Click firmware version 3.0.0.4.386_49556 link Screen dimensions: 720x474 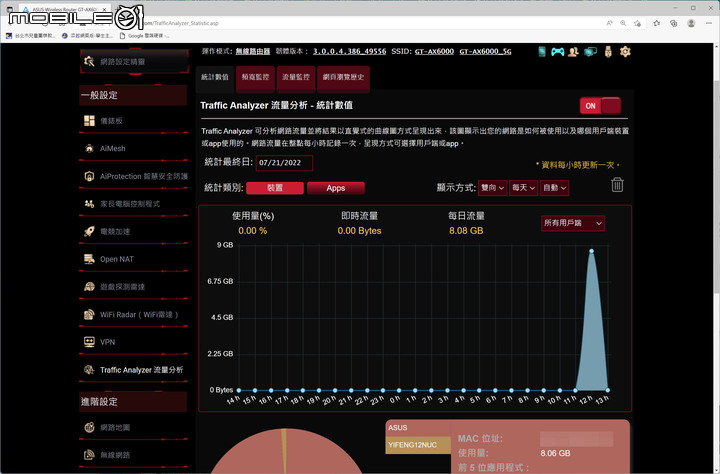pos(349,51)
